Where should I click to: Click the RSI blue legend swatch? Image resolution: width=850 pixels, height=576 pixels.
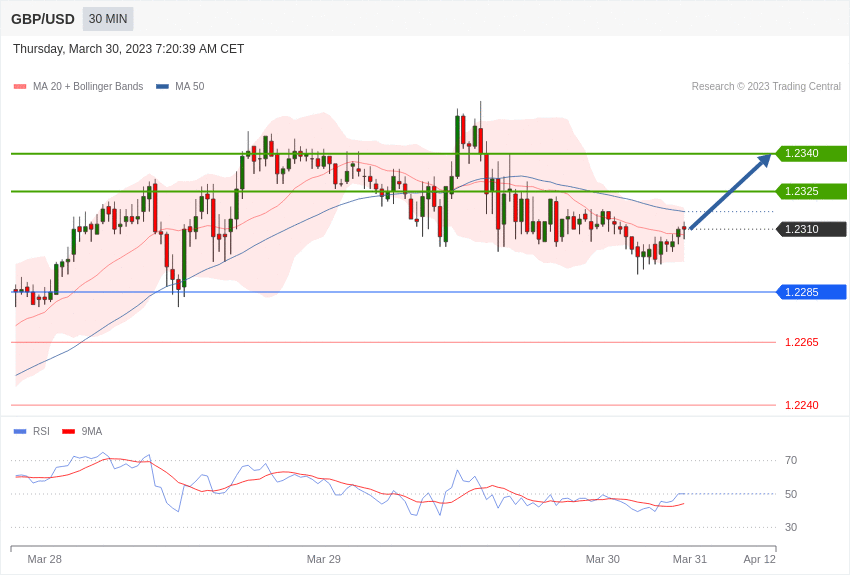(20, 431)
